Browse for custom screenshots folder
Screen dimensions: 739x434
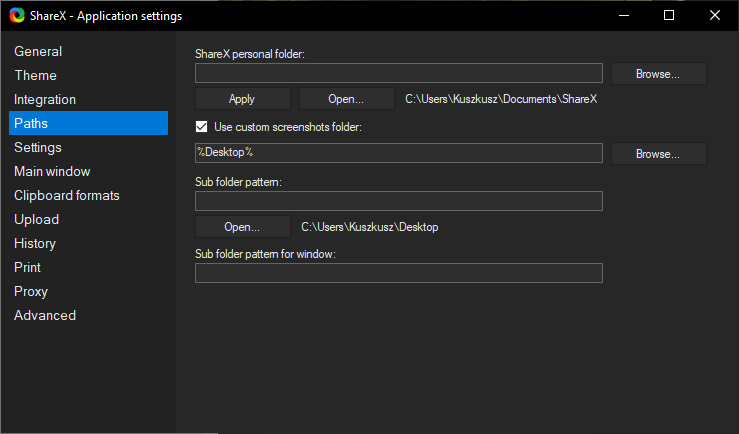(658, 154)
